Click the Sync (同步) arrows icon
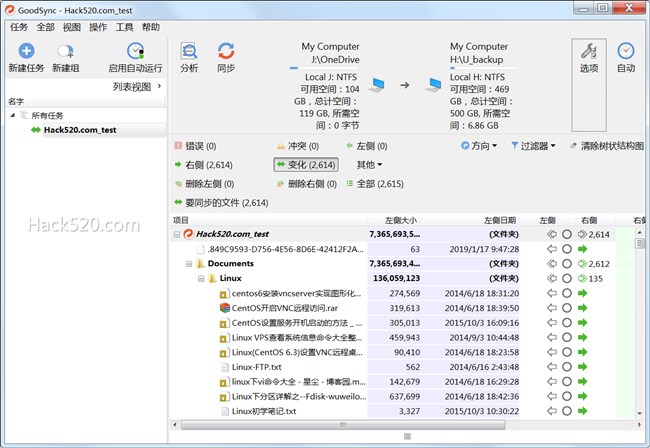 [x=226, y=51]
